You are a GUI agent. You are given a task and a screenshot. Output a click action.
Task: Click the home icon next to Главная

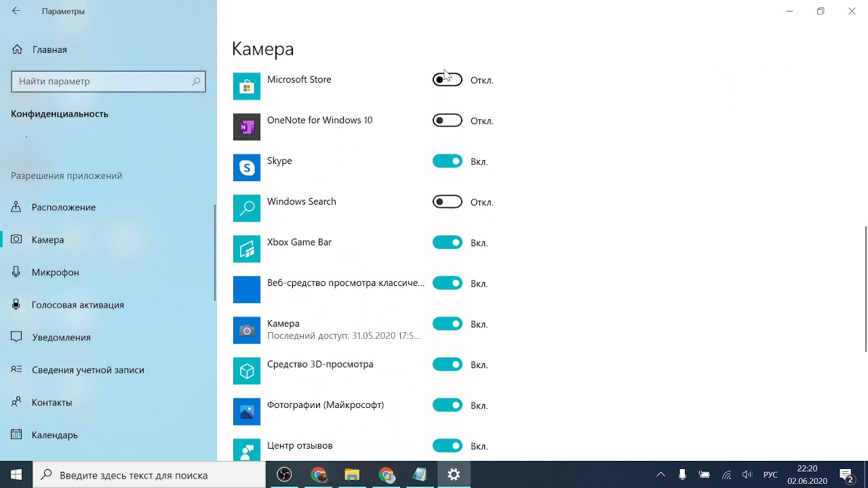(x=16, y=49)
